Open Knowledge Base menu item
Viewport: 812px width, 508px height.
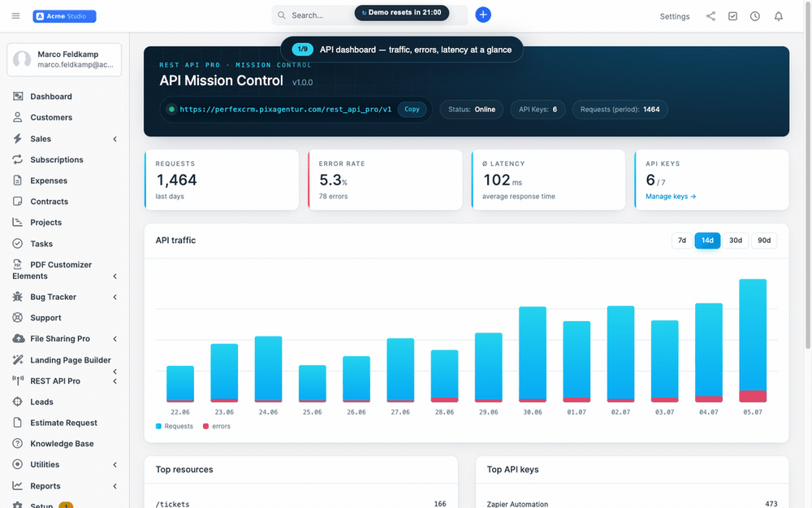point(62,444)
